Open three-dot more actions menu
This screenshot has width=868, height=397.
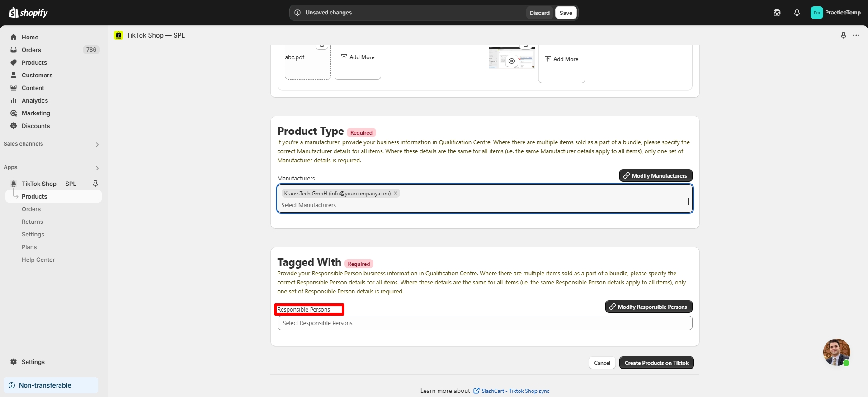(x=856, y=35)
